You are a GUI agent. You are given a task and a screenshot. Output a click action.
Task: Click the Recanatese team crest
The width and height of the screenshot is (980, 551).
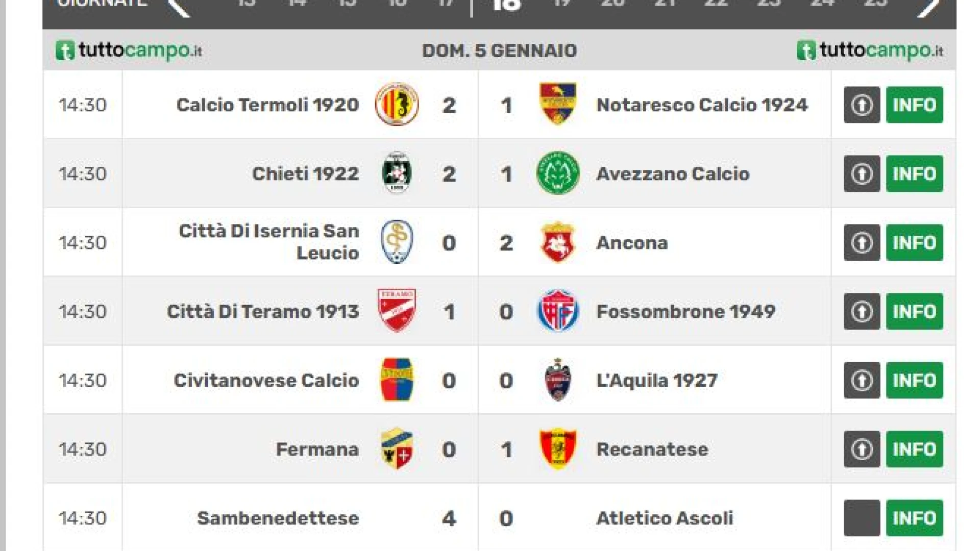point(558,449)
